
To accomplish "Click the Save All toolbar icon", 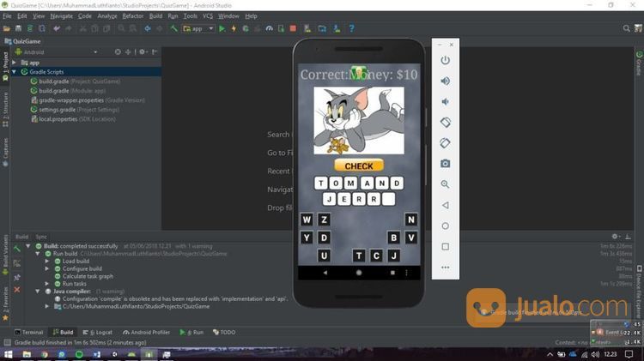I will coord(19,28).
